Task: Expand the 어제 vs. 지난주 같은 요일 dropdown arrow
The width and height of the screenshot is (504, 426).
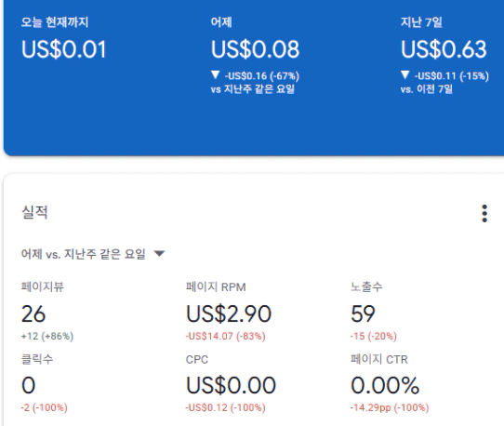Action: [x=159, y=254]
